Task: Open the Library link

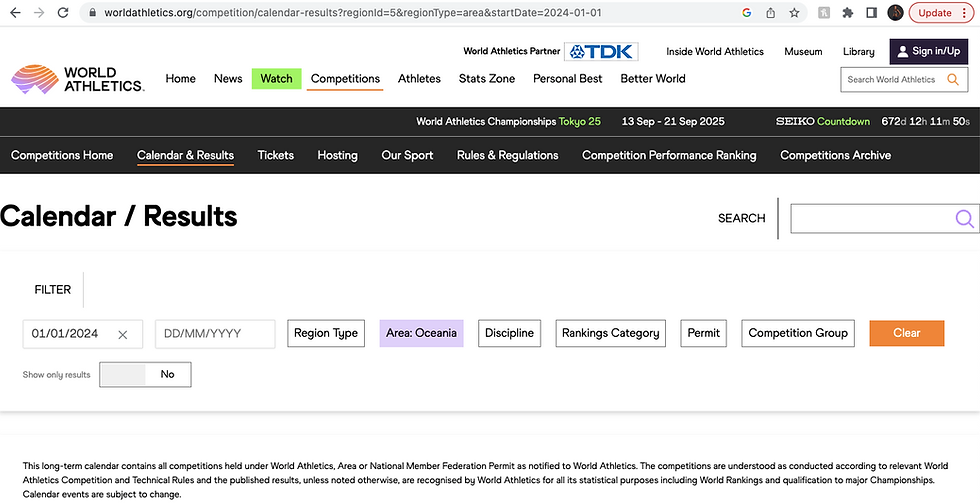Action: (x=858, y=51)
